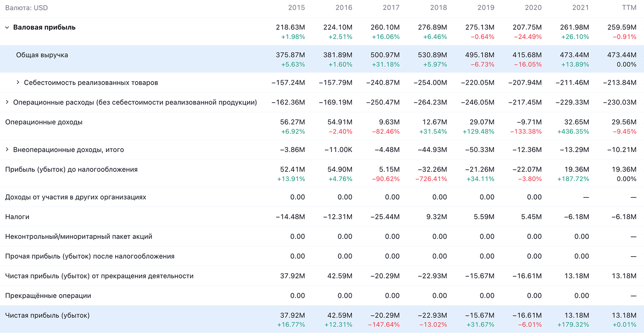
Task: Click cost of goods TTM value −213.84M
Action: (620, 82)
